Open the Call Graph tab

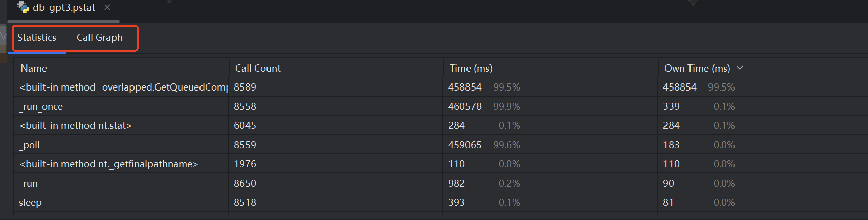pyautogui.click(x=100, y=38)
